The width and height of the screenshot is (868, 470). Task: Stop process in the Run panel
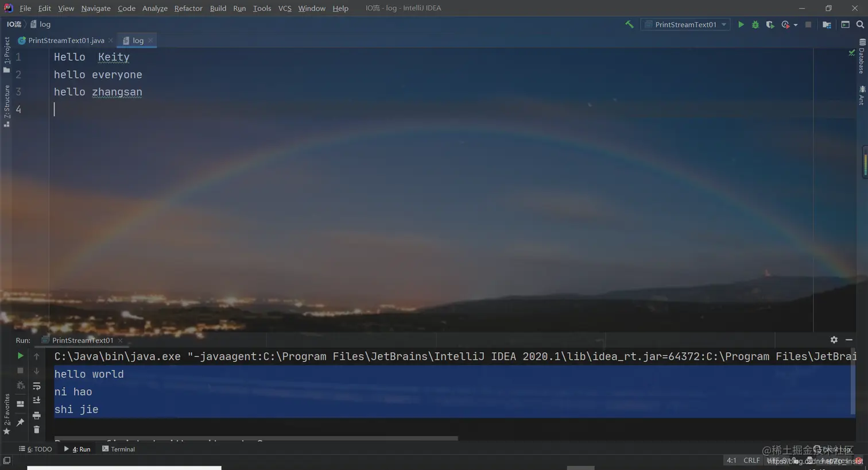click(20, 371)
